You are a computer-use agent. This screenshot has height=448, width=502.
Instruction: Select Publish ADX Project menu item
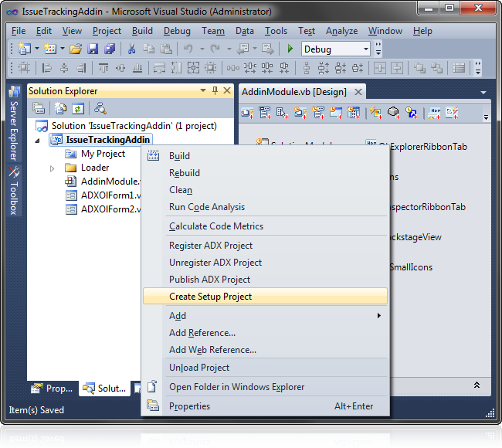coord(265,280)
